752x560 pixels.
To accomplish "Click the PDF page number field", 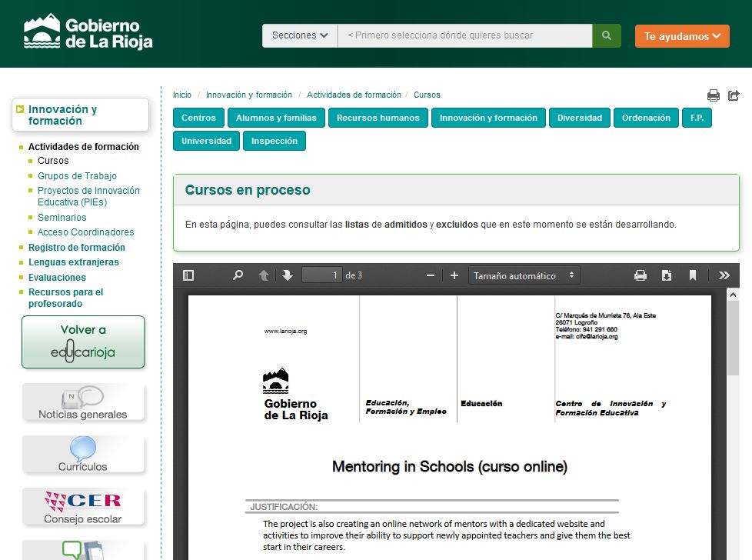I will [x=322, y=275].
